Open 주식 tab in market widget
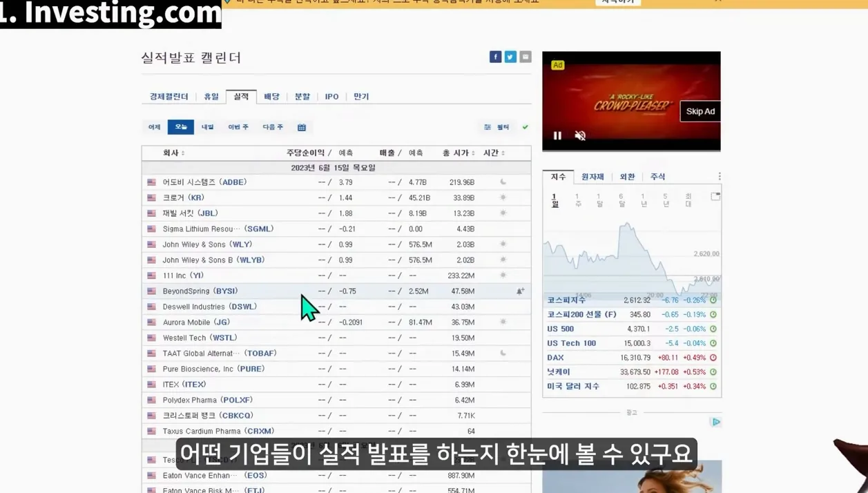This screenshot has width=868, height=493. click(657, 177)
